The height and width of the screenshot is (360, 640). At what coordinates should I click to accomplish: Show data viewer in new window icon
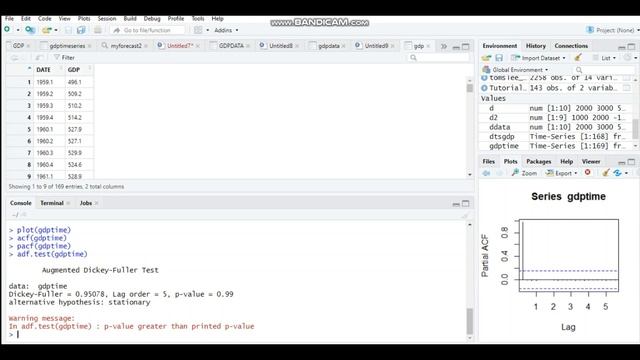39,58
